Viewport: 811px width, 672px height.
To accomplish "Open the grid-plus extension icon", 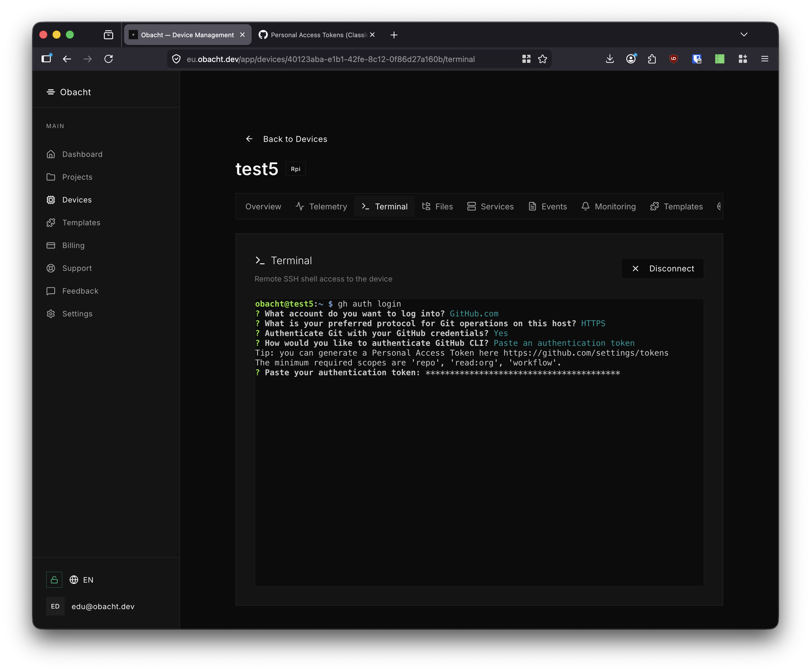I will click(x=743, y=59).
